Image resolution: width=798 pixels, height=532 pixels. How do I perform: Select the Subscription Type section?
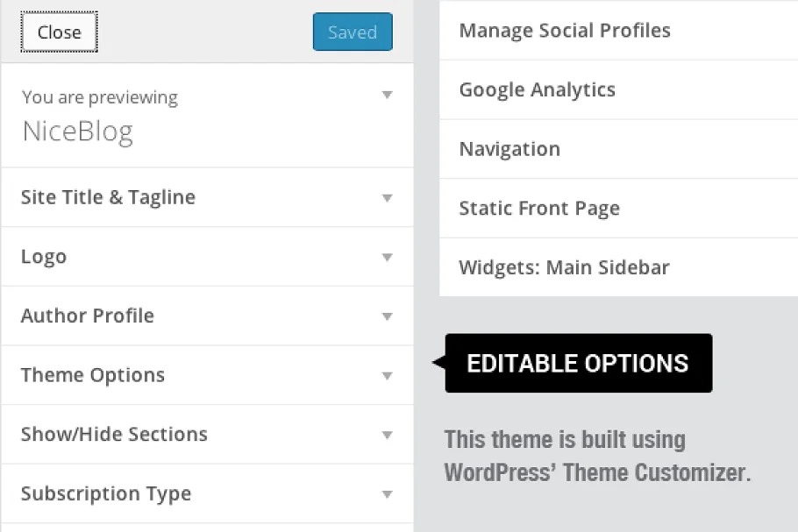pos(106,493)
